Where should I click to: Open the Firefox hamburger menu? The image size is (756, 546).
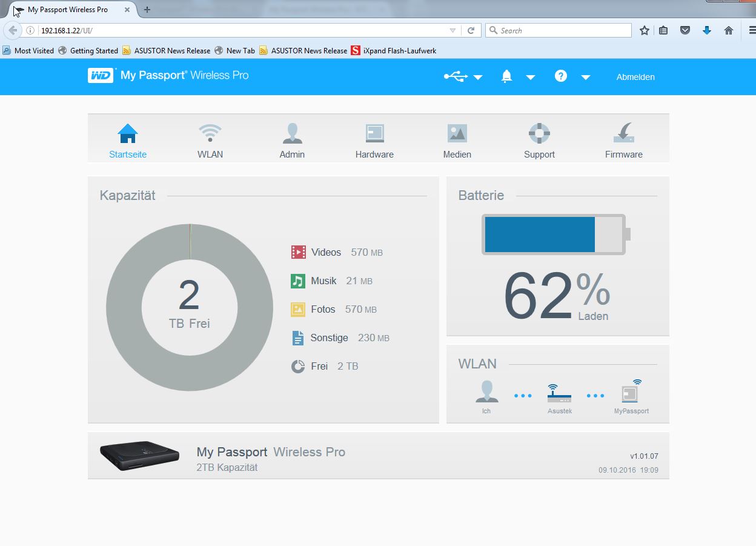(x=751, y=30)
